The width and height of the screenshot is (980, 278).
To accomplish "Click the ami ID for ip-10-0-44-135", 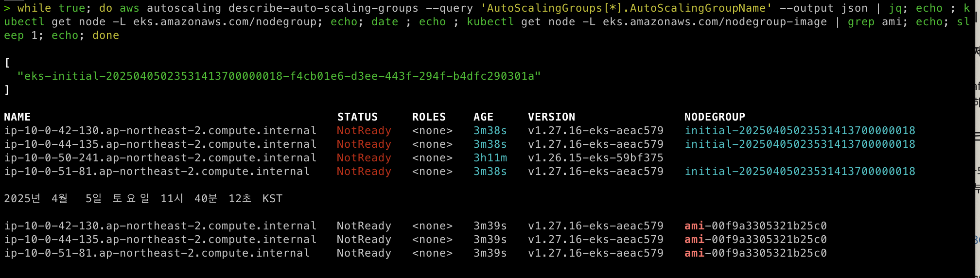I will pos(755,240).
